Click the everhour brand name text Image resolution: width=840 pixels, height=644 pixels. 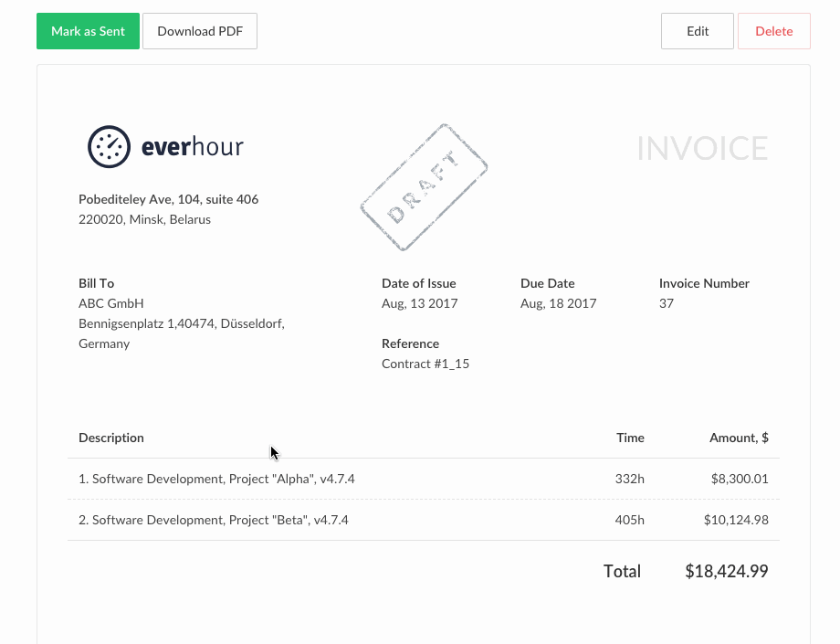point(193,147)
